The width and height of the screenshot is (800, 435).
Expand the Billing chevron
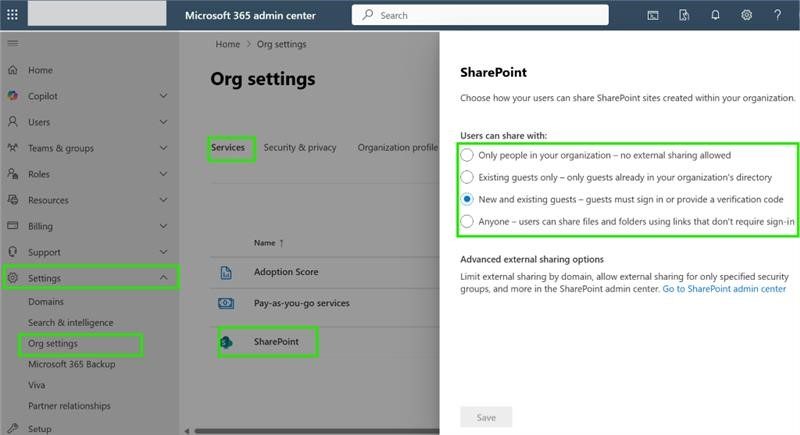[163, 225]
